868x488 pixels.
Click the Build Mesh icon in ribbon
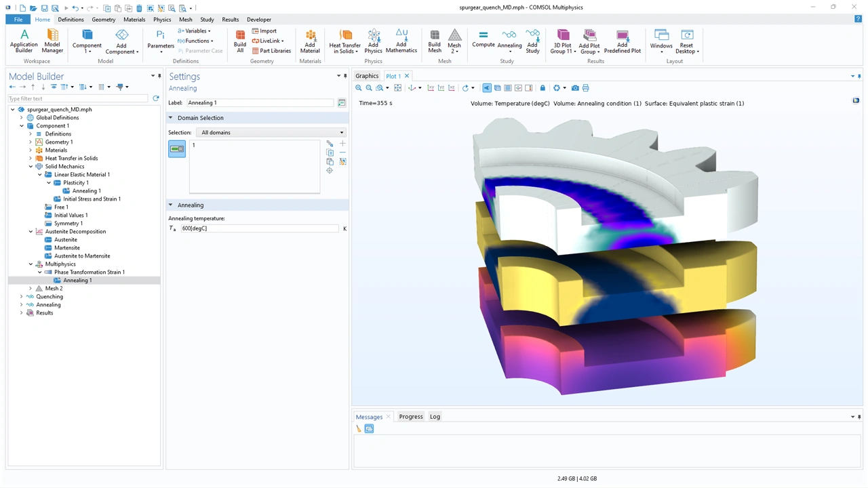[434, 41]
